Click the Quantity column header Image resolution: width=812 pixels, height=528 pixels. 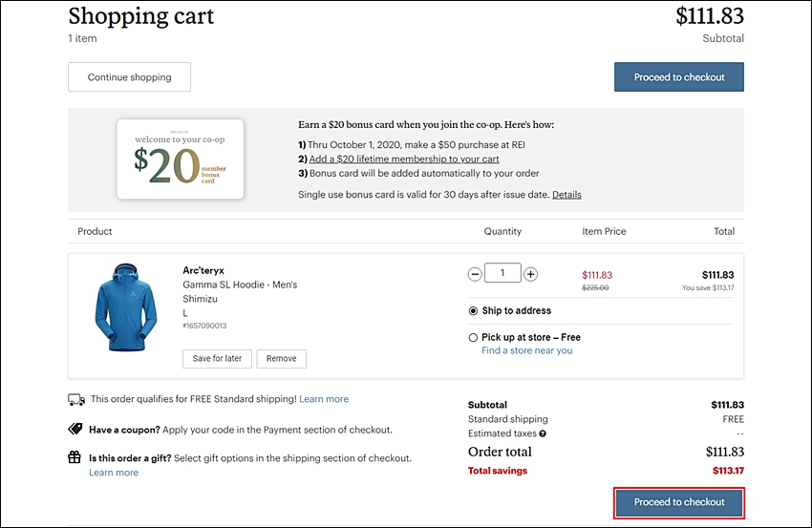pos(502,231)
